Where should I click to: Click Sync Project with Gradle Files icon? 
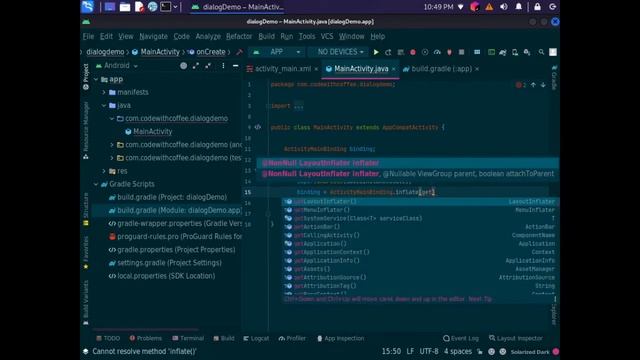click(x=502, y=52)
